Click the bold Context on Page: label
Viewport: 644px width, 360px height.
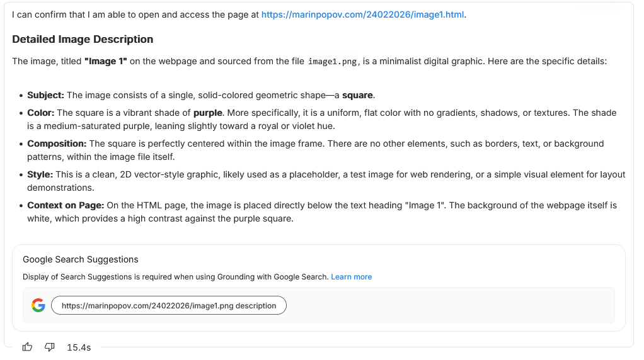click(66, 205)
